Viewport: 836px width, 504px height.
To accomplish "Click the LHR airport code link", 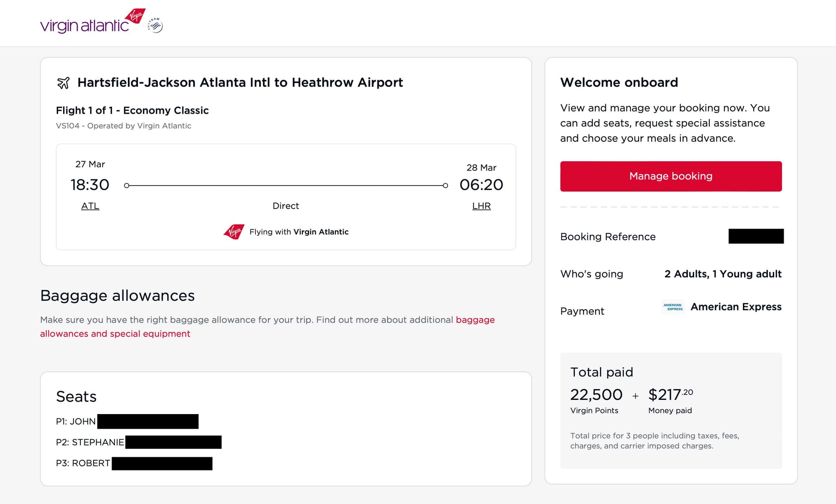I will (x=482, y=206).
